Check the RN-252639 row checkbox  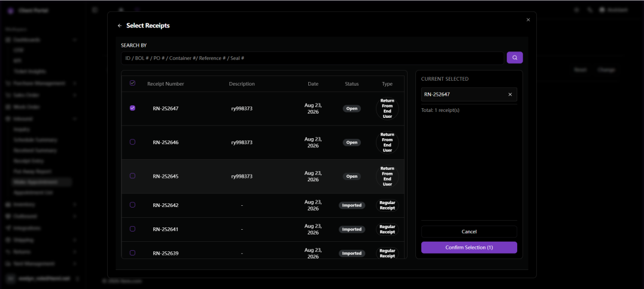(x=132, y=253)
